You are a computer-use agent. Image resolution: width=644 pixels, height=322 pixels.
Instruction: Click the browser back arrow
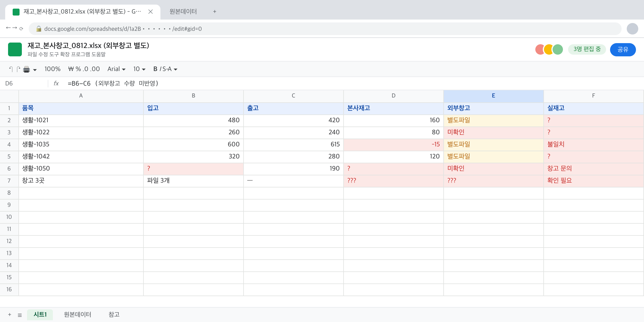(x=8, y=28)
